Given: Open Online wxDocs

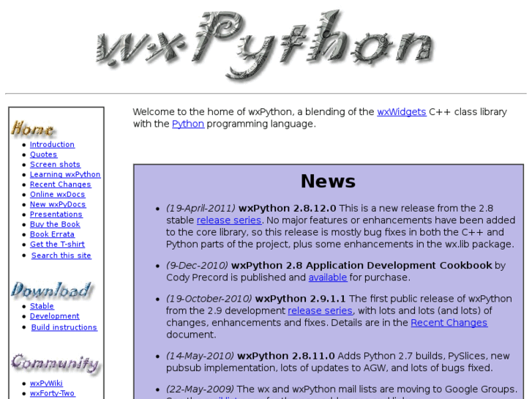Looking at the screenshot, I should point(57,194).
